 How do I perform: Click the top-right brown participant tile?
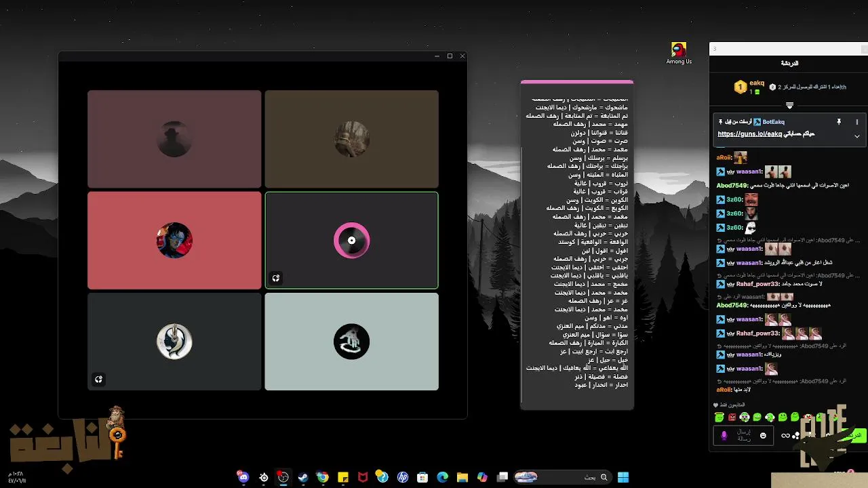click(351, 139)
